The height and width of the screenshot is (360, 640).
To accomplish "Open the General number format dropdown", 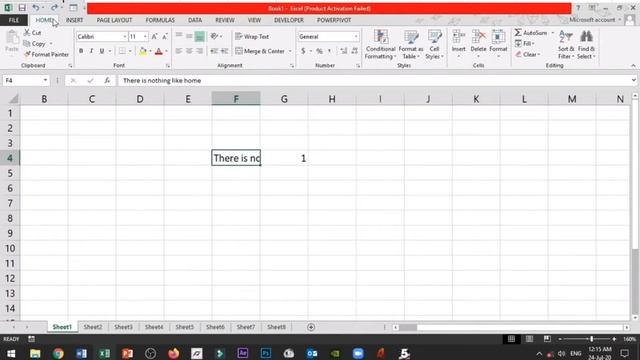I will click(x=356, y=37).
